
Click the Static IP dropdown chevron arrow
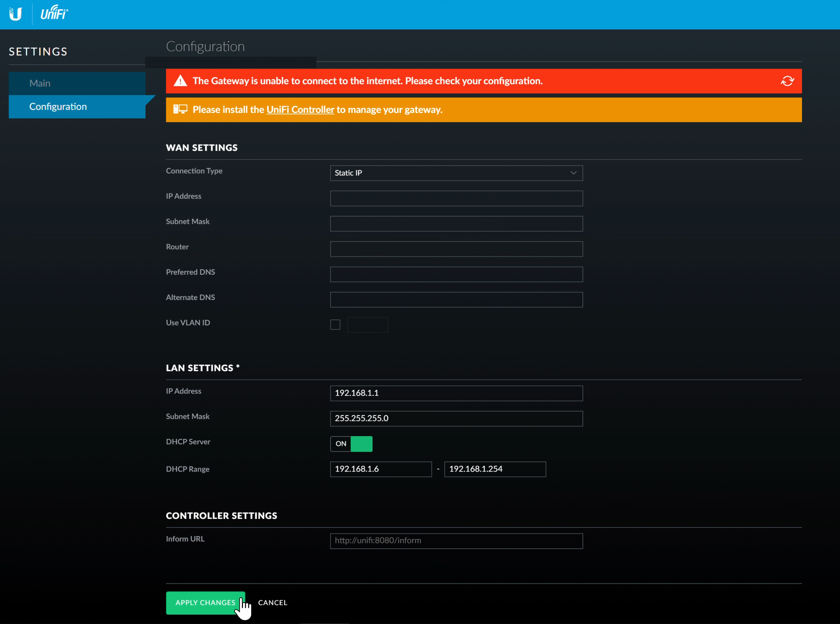pyautogui.click(x=573, y=173)
